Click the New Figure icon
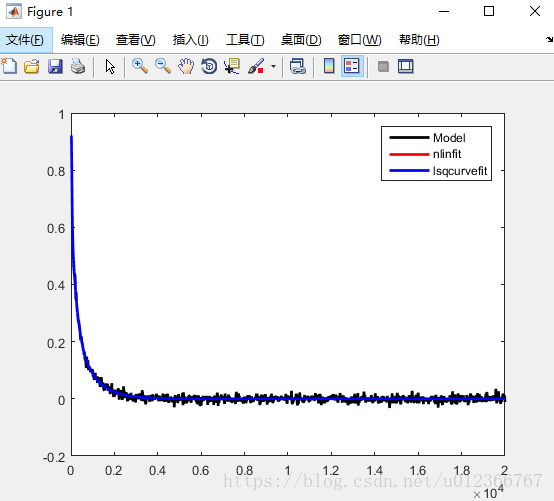Image resolution: width=554 pixels, height=501 pixels. 9,66
